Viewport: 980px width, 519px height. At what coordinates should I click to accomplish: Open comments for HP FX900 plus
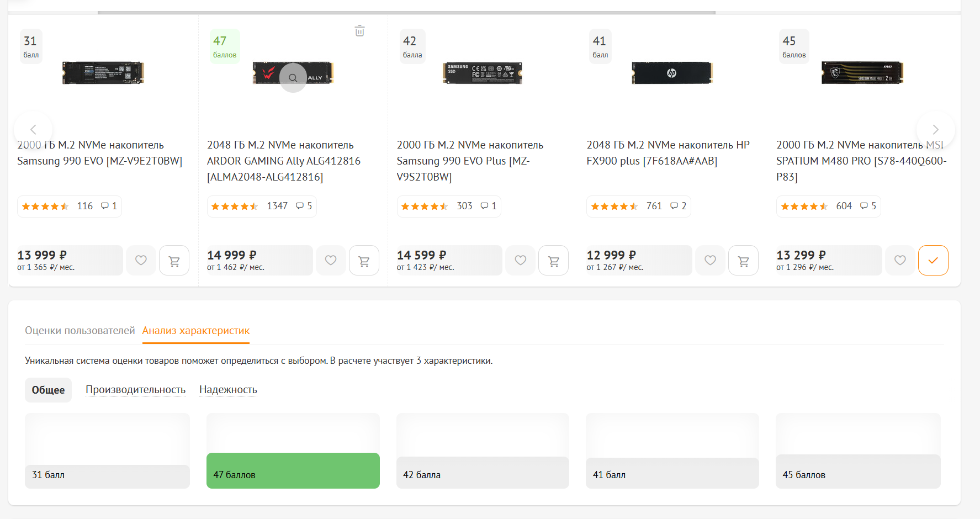(x=678, y=206)
